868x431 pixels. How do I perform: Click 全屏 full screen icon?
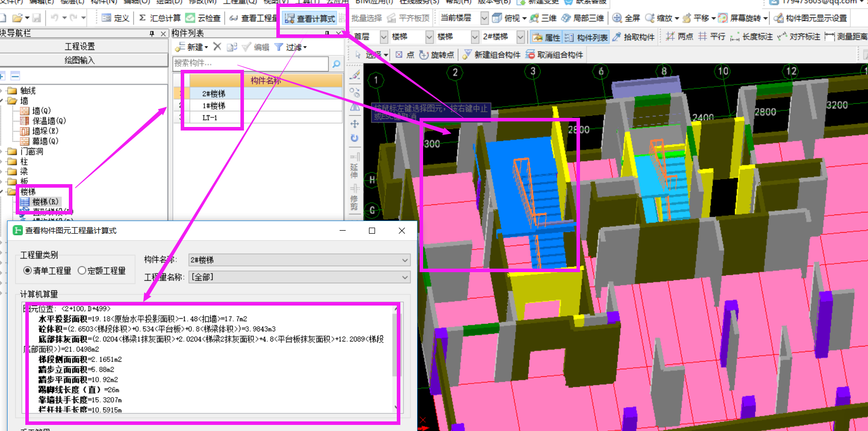coord(626,18)
